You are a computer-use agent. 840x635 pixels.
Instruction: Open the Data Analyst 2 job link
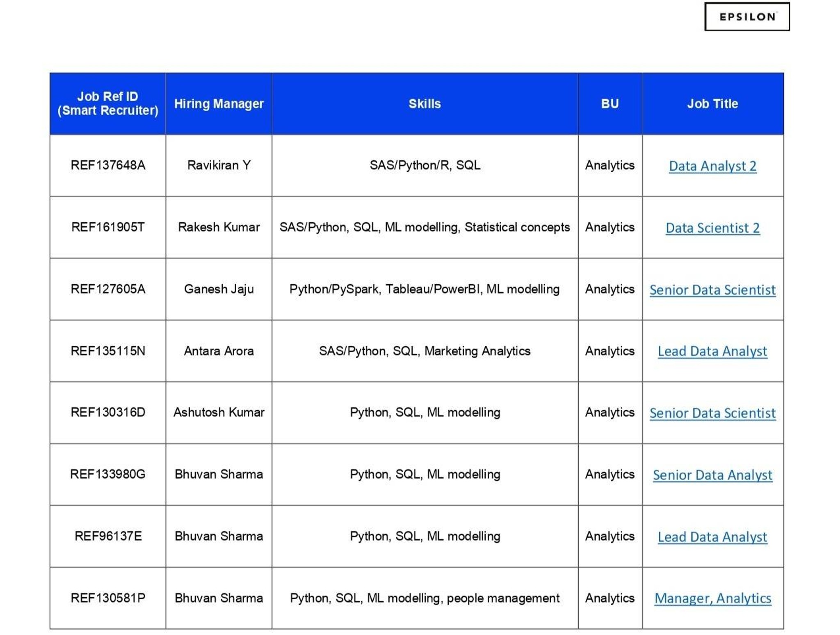tap(712, 166)
